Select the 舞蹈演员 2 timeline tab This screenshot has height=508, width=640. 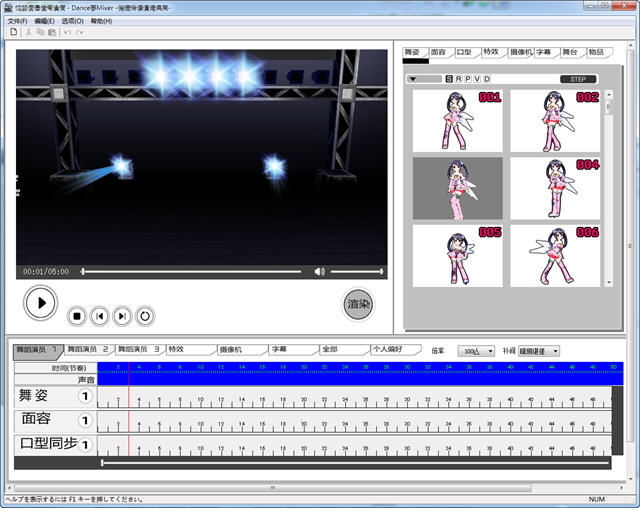87,350
